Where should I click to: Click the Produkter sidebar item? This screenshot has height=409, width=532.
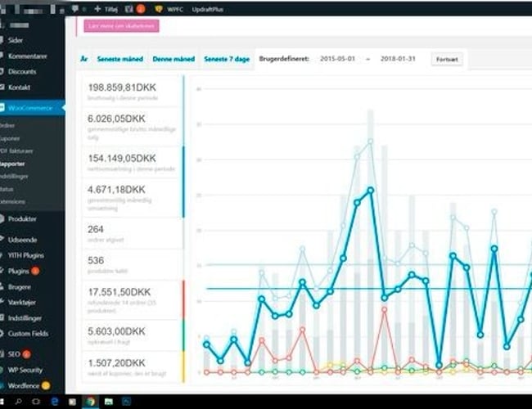(22, 218)
